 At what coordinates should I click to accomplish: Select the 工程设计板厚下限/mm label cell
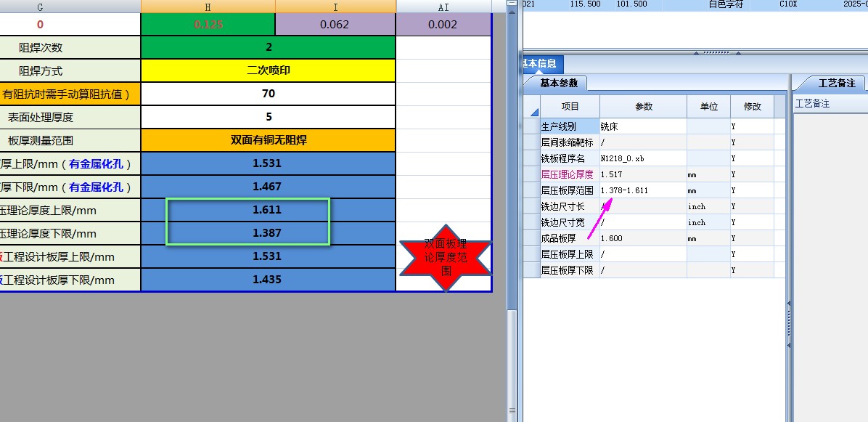[x=70, y=280]
